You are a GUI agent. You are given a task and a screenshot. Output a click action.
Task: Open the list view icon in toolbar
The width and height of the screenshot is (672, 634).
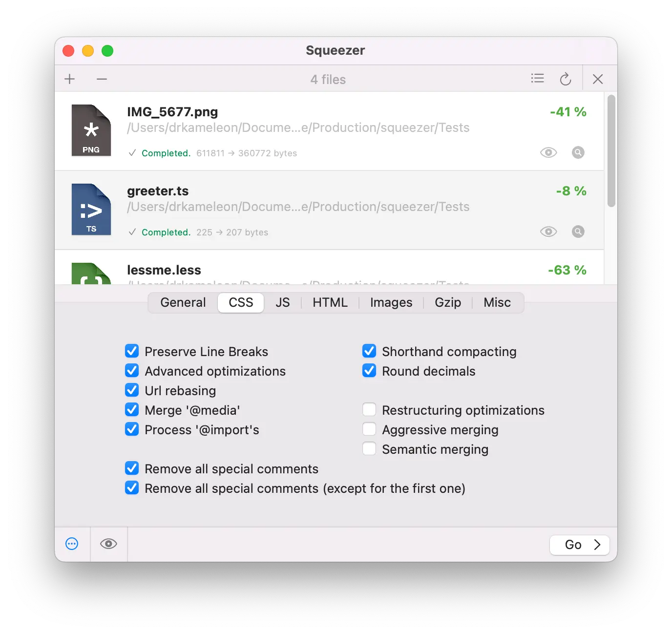point(537,78)
